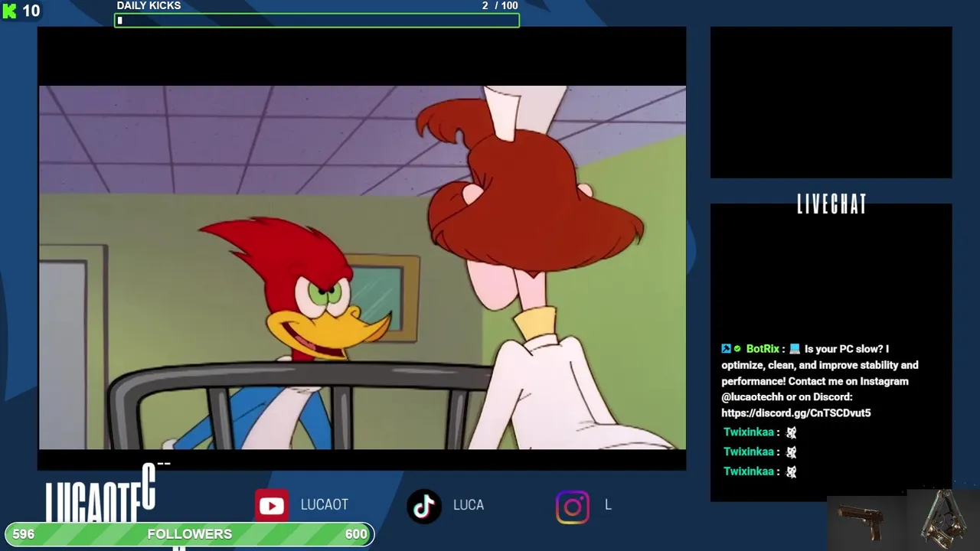This screenshot has height=551, width=980.
Task: Click the '2 / 100' kicks counter
Action: pyautogui.click(x=500, y=6)
